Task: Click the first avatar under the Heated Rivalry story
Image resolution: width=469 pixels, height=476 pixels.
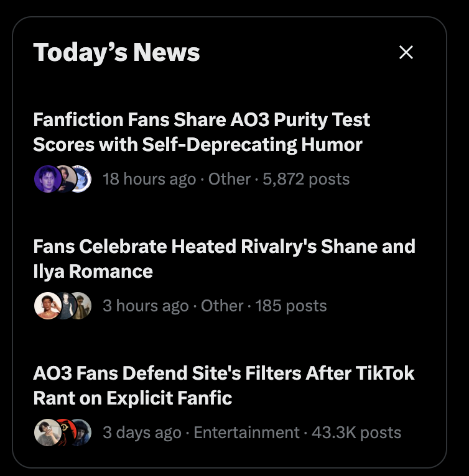Action: [47, 306]
